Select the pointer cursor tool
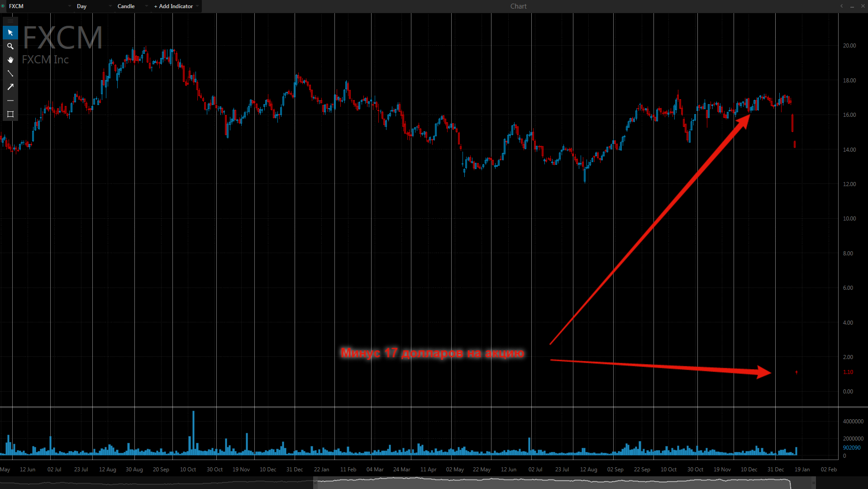Screen dimensions: 868x489 pyautogui.click(x=10, y=33)
